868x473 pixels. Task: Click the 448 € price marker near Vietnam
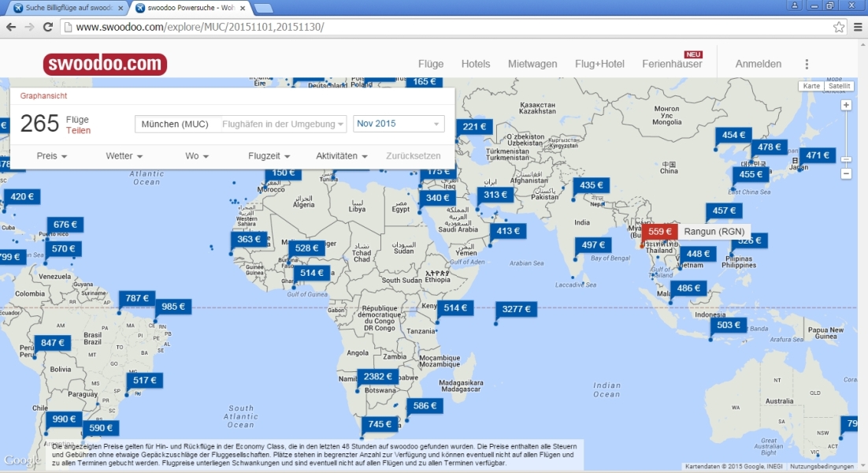pos(698,254)
